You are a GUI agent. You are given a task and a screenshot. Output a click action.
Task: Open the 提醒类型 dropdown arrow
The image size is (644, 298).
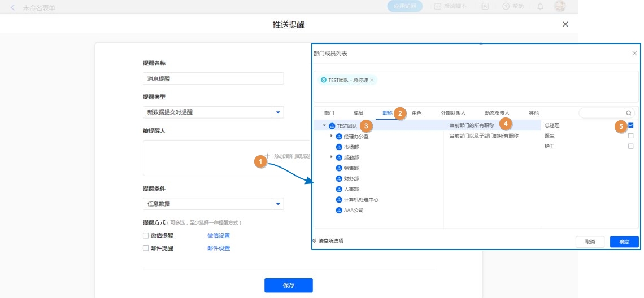(x=278, y=112)
